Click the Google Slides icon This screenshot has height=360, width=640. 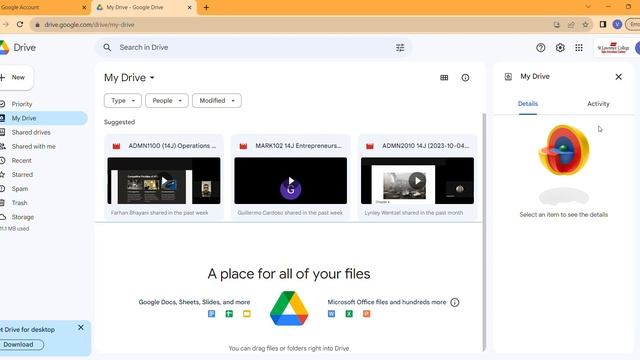[247, 313]
